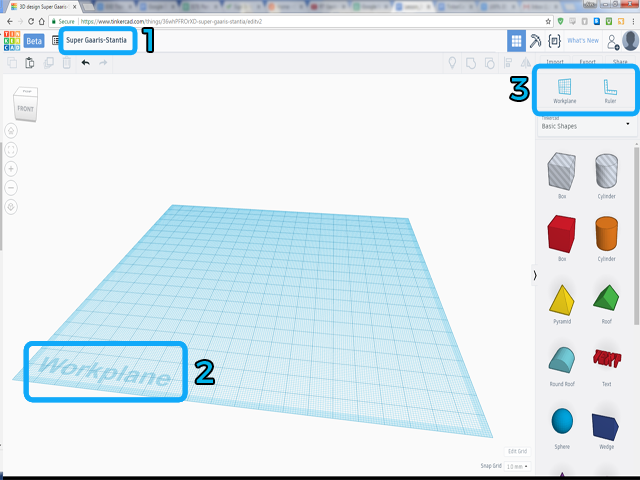Select the Workplane tool
This screenshot has height=480, width=640.
[x=564, y=91]
